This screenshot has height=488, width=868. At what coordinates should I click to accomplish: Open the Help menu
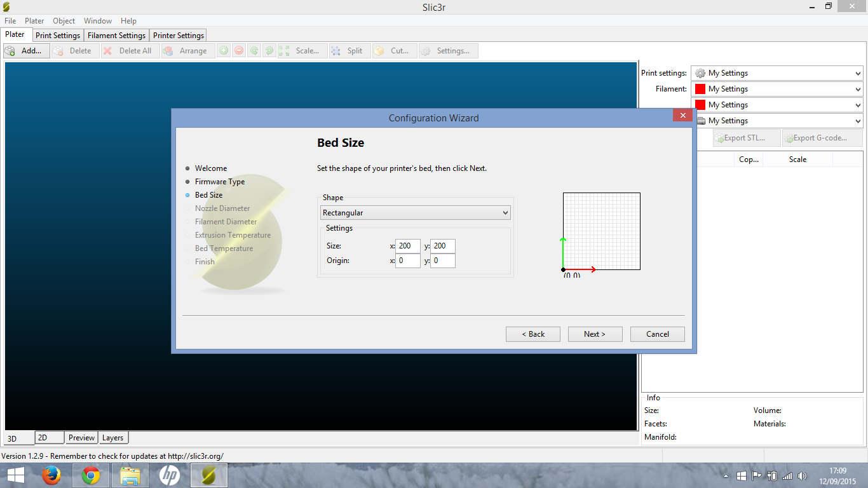tap(128, 21)
